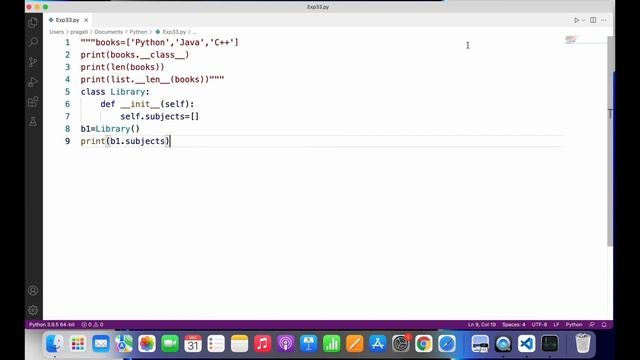
Task: Open Podcasts from the Dock
Action: pyautogui.click(x=285, y=344)
